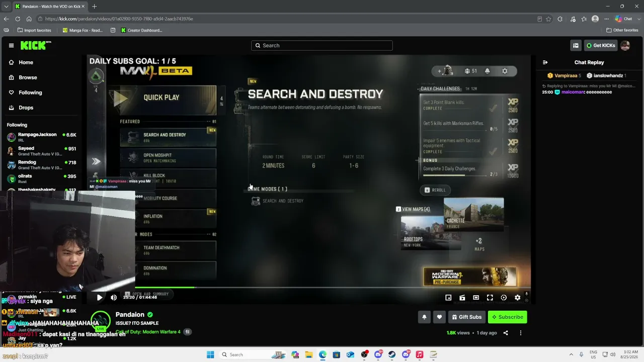Seek on the video progress bar

point(309,288)
